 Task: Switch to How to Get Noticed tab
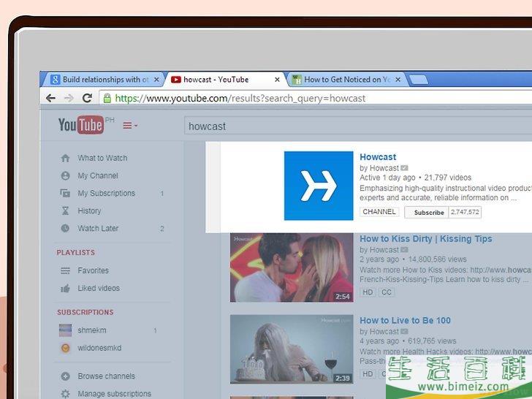346,80
